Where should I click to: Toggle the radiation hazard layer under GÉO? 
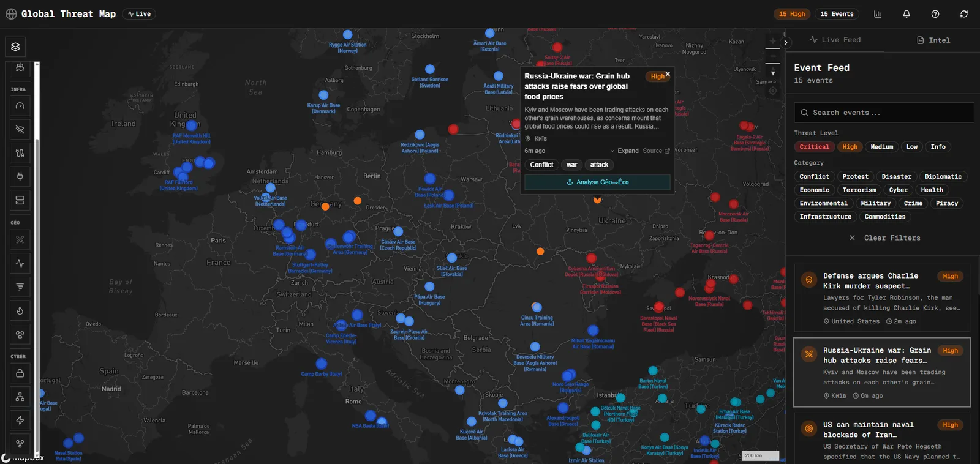point(20,334)
